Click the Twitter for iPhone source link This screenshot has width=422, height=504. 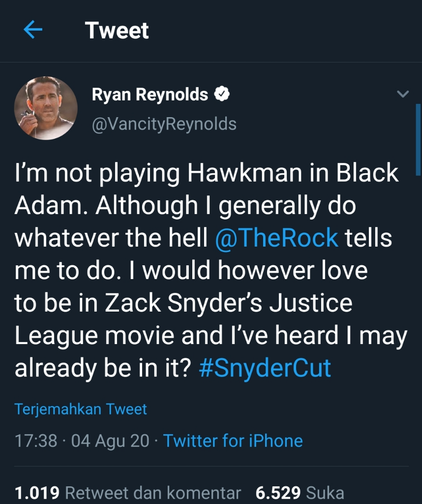(233, 441)
